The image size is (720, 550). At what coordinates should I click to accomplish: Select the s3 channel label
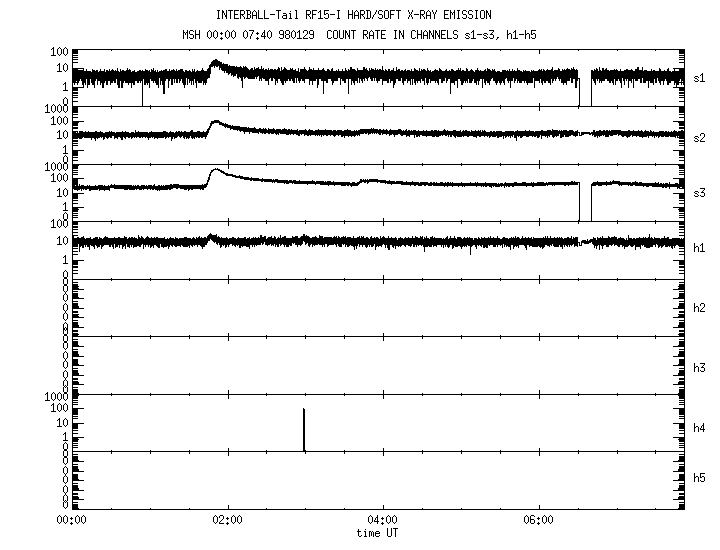(700, 191)
